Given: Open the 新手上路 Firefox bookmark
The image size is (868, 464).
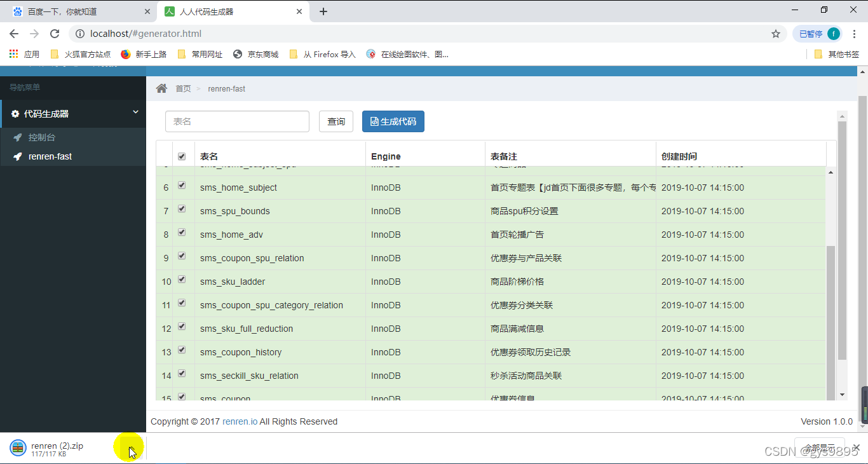Looking at the screenshot, I should point(144,54).
